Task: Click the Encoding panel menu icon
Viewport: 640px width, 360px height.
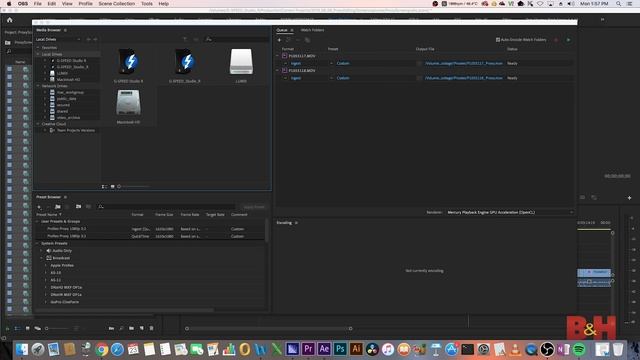Action: click(x=296, y=223)
